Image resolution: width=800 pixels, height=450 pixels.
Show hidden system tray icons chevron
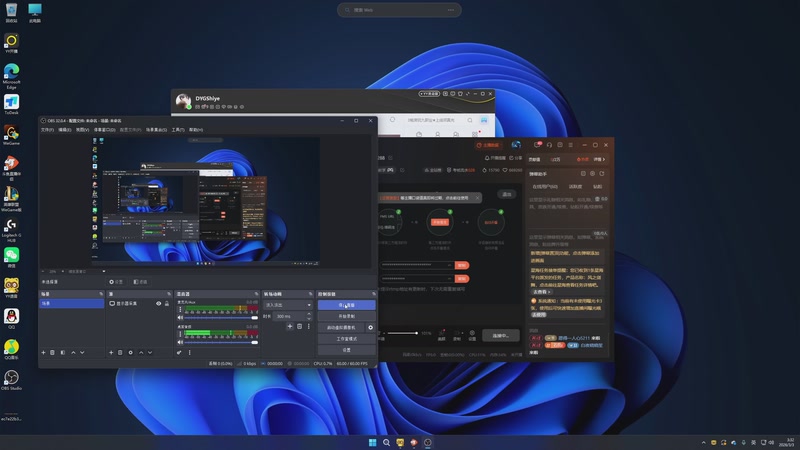click(x=704, y=442)
